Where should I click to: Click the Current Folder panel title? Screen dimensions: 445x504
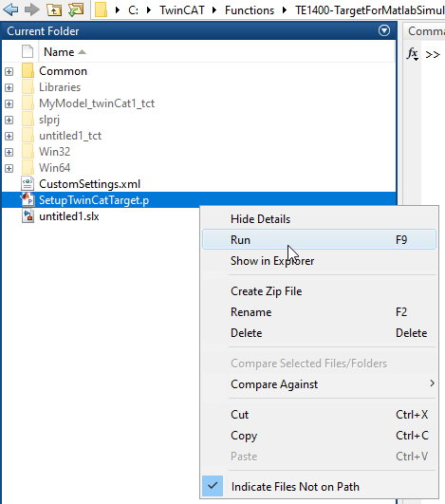(43, 31)
